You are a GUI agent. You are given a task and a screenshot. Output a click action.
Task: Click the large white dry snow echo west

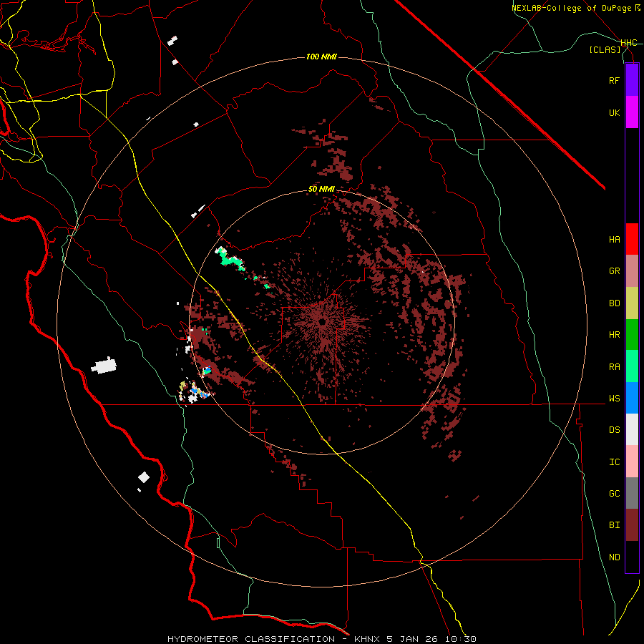(x=104, y=366)
